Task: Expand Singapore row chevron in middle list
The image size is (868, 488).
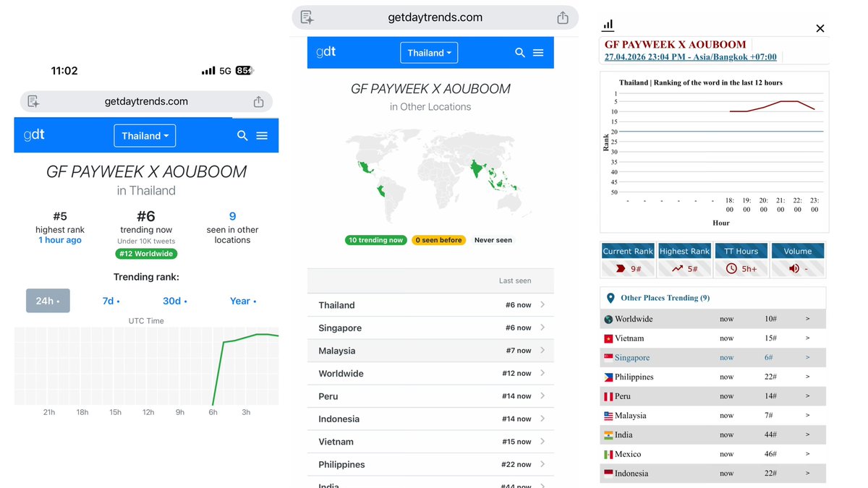Action: point(542,328)
